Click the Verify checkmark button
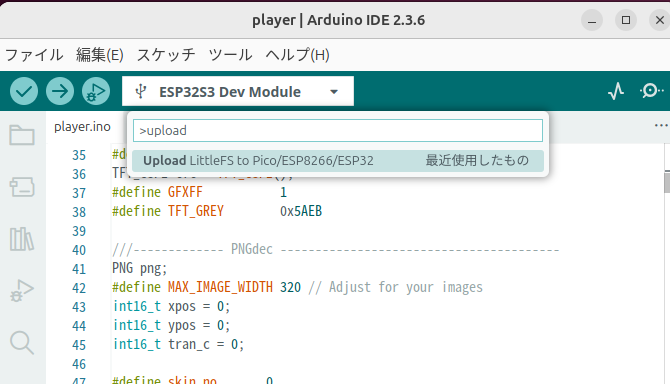Image resolution: width=670 pixels, height=384 pixels. [x=24, y=91]
